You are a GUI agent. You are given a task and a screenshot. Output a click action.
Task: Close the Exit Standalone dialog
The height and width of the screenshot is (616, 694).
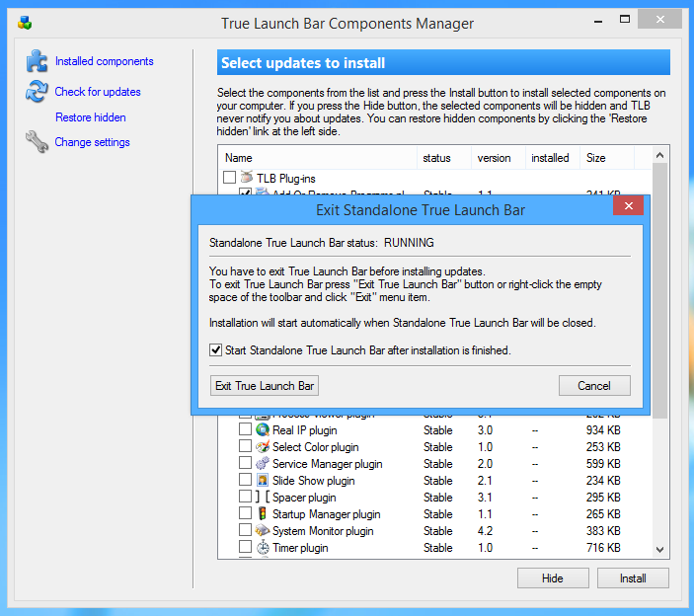pyautogui.click(x=629, y=205)
